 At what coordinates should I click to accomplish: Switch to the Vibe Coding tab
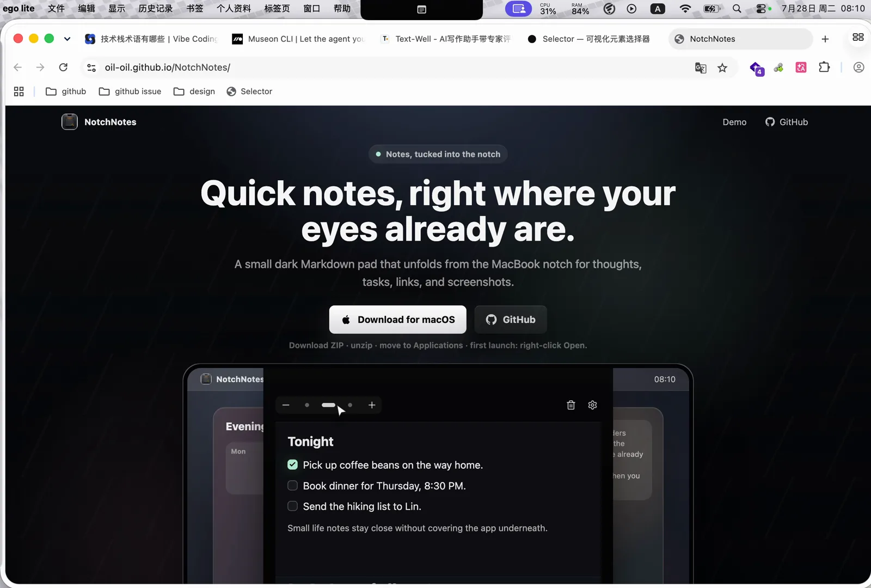(x=151, y=39)
